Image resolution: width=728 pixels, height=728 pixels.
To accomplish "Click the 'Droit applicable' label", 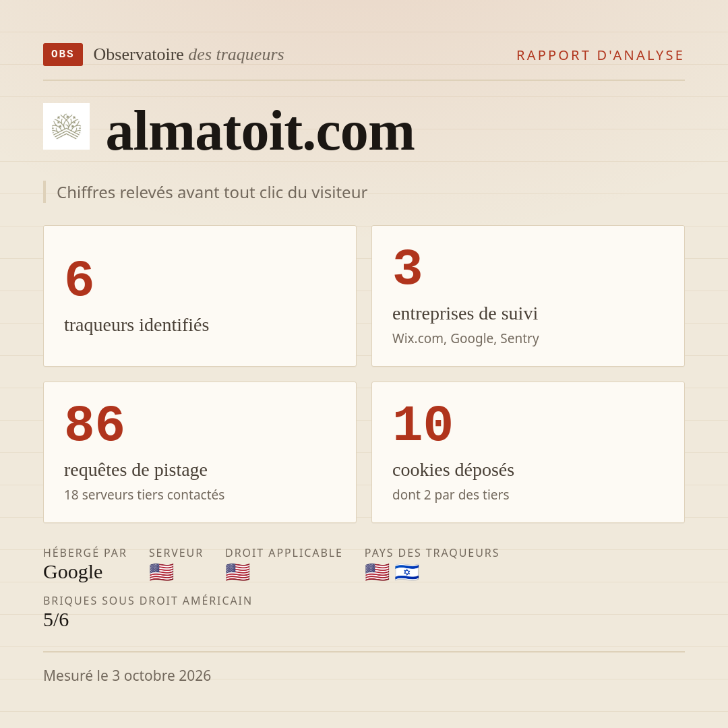I will pos(284,553).
